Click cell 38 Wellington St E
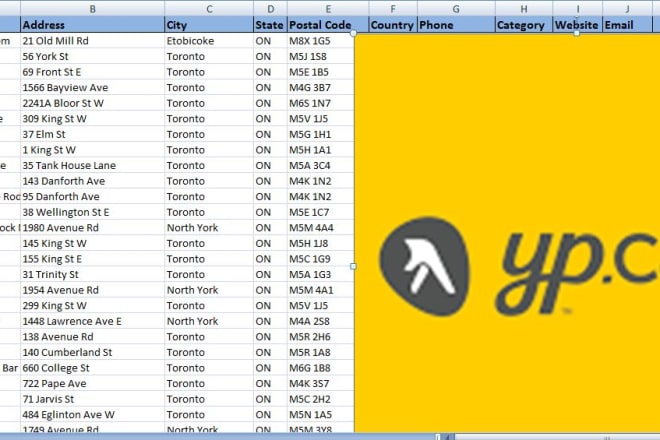 92,212
